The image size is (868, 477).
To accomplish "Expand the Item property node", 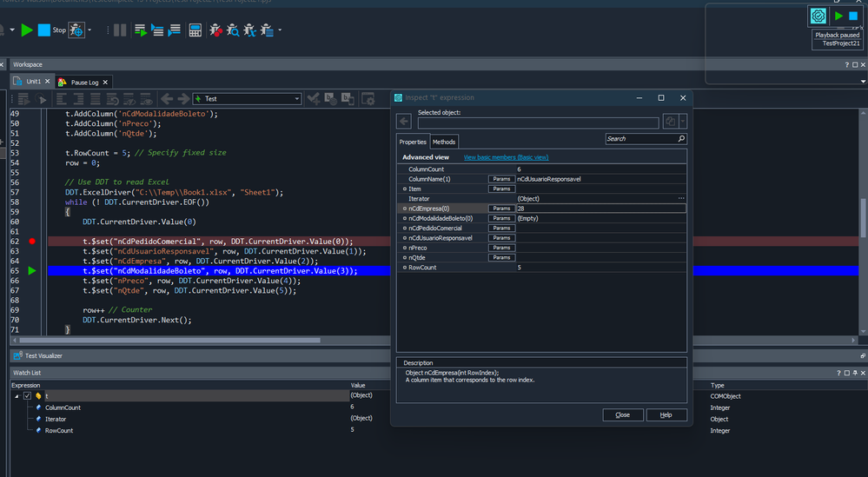I will point(405,189).
